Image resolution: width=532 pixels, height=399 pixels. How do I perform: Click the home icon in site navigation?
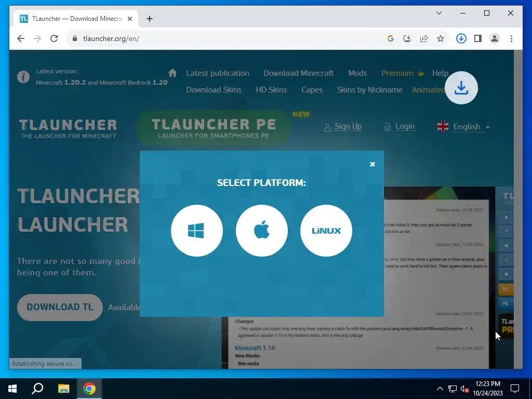tap(172, 73)
